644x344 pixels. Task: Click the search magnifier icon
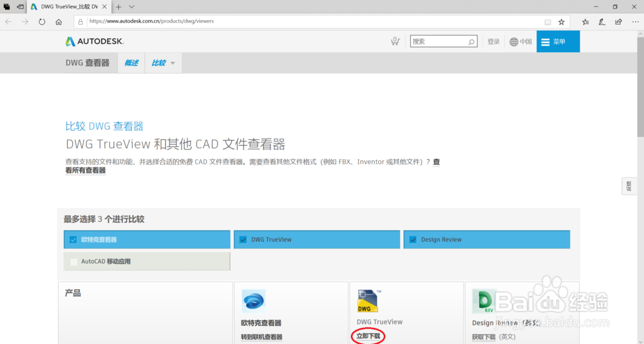click(x=471, y=41)
